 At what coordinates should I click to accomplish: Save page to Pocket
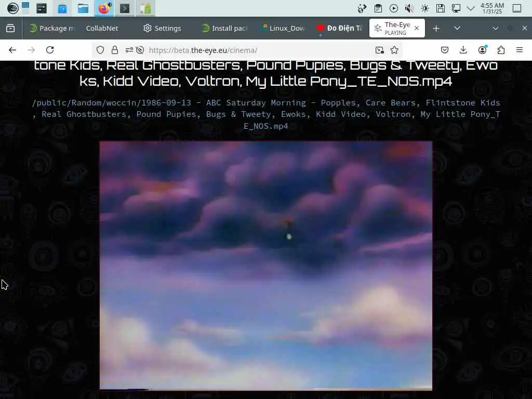(445, 50)
